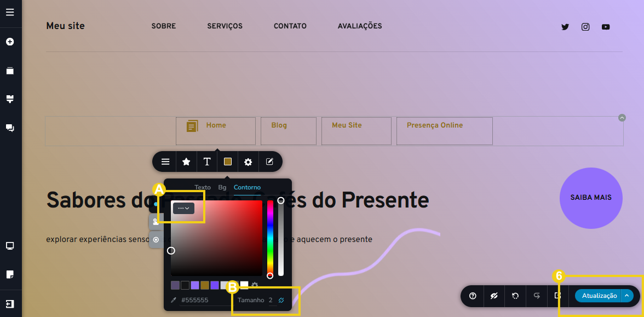Viewport: 644px width, 317px height.
Task: Open the help question mark icon
Action: pyautogui.click(x=473, y=296)
